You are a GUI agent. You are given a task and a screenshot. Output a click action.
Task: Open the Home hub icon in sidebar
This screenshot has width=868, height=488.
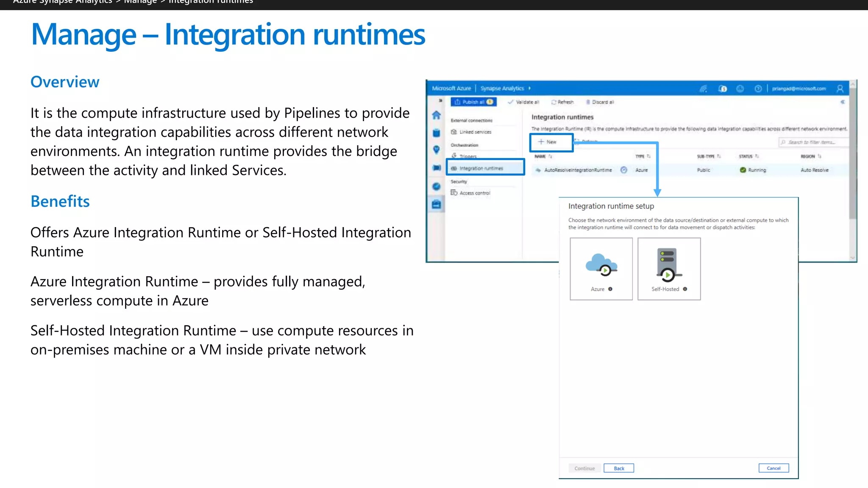(x=436, y=115)
